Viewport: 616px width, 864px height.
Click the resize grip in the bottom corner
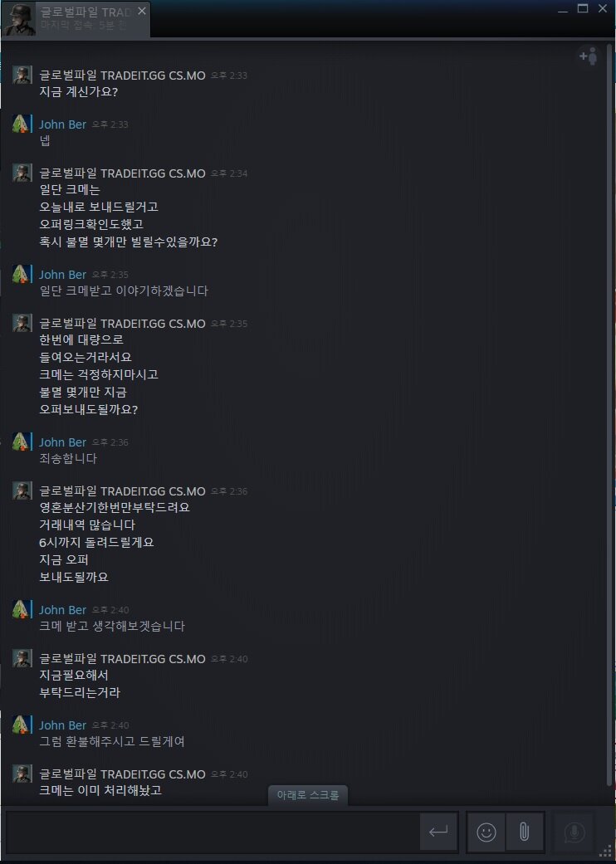click(607, 855)
